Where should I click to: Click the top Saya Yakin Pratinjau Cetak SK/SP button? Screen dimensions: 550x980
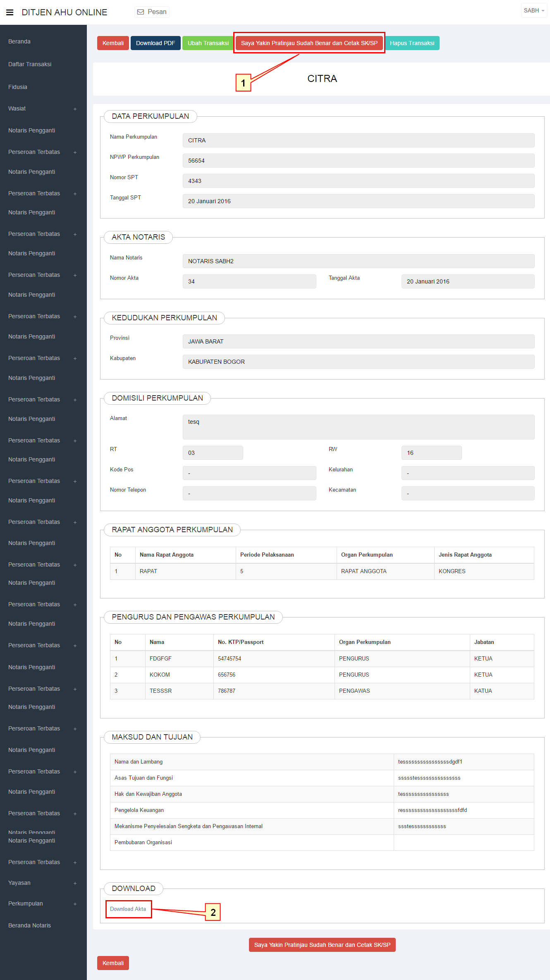coord(309,43)
